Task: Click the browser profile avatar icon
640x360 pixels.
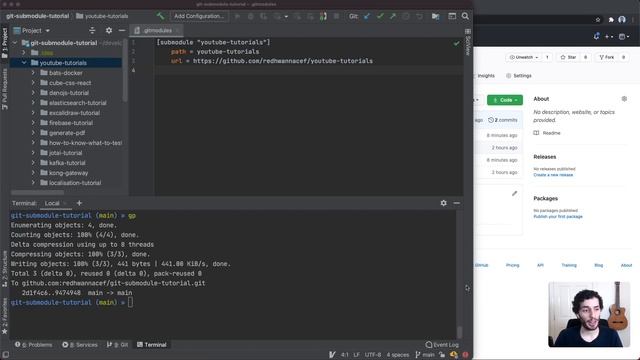Action: (x=622, y=20)
